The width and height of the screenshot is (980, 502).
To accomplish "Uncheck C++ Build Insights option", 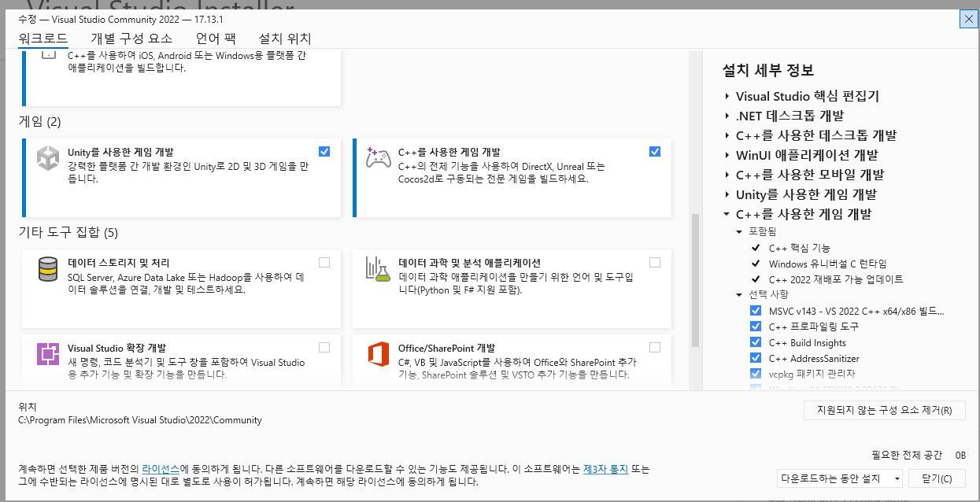I will pyautogui.click(x=756, y=342).
